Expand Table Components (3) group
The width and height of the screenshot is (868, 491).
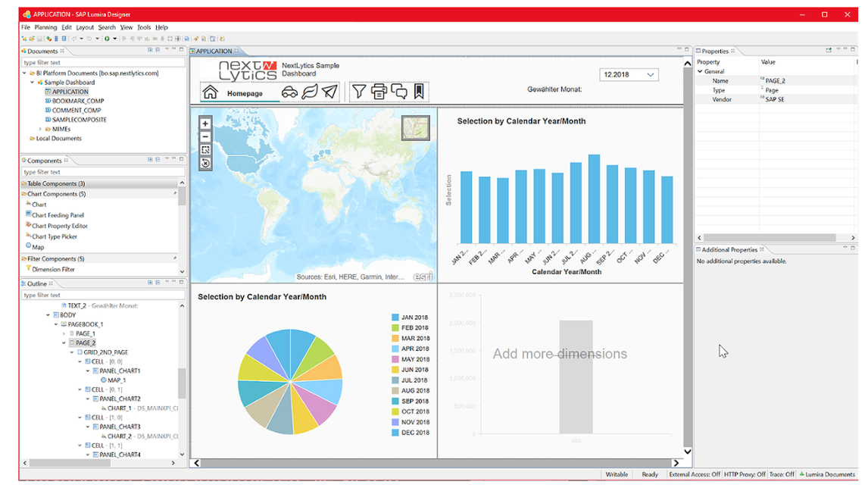pos(98,183)
